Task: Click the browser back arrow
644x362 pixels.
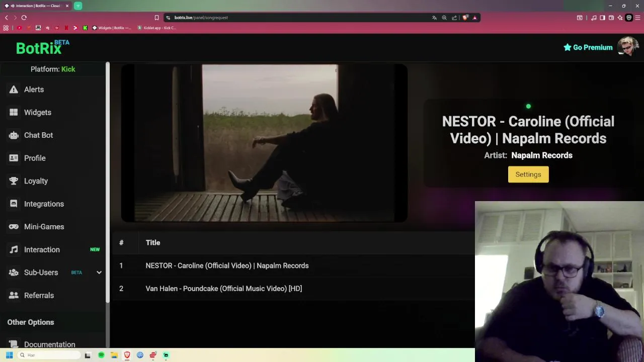Action: pyautogui.click(x=6, y=18)
